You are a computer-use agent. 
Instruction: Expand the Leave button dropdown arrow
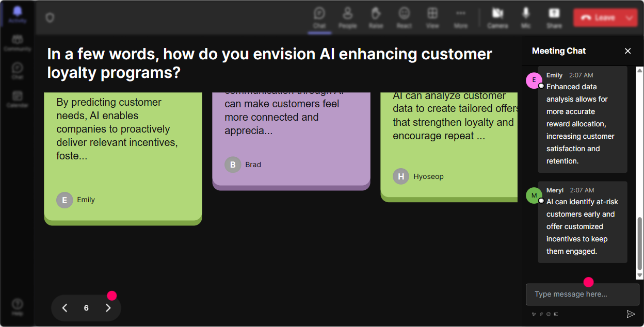(x=630, y=18)
